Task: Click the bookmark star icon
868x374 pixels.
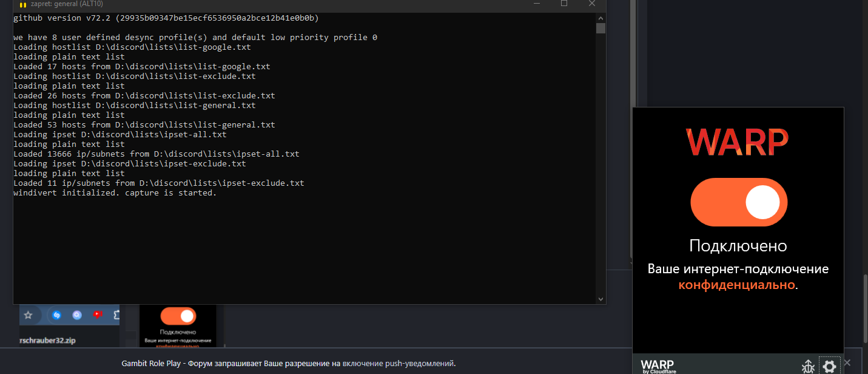Action: 28,315
